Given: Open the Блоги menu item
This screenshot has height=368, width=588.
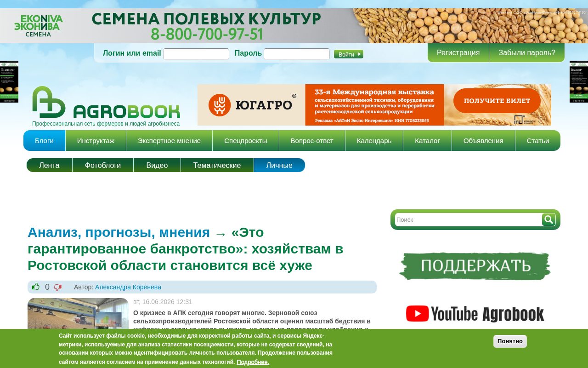Looking at the screenshot, I should pyautogui.click(x=45, y=141).
